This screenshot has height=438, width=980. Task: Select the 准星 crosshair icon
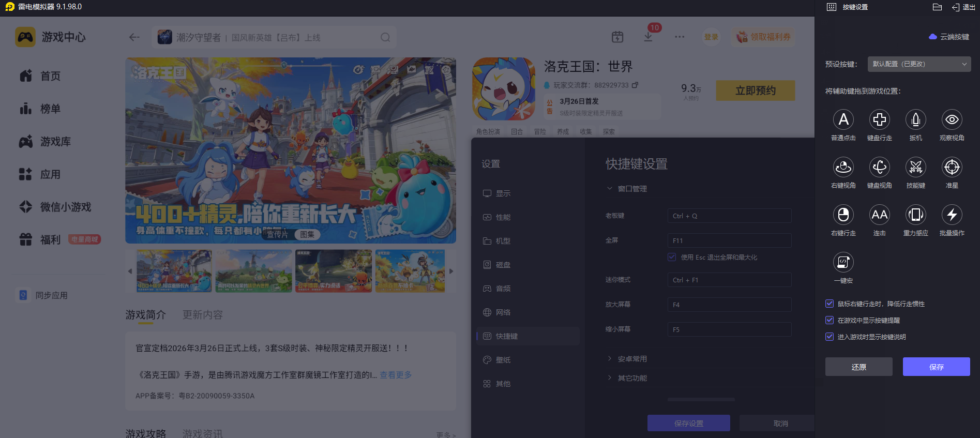pos(952,168)
